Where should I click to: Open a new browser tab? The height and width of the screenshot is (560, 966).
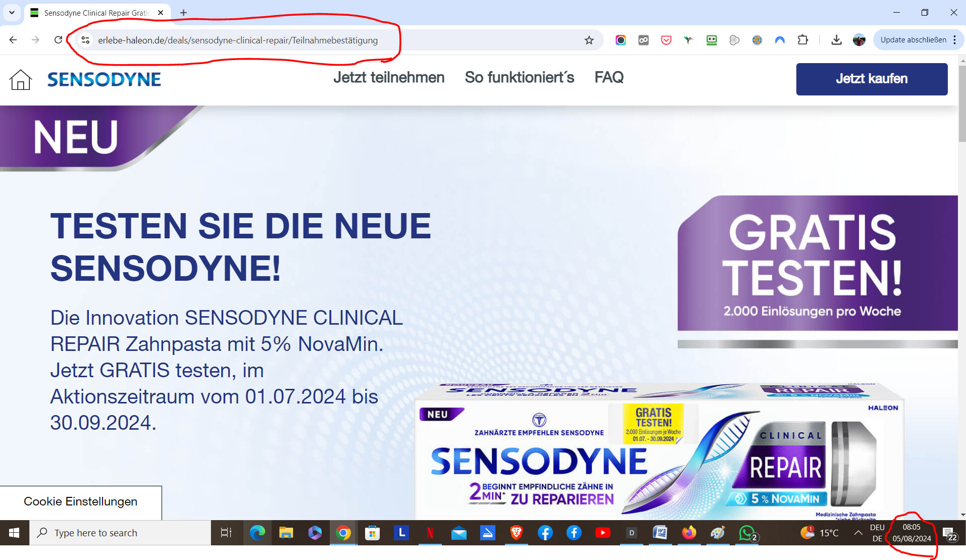(183, 13)
